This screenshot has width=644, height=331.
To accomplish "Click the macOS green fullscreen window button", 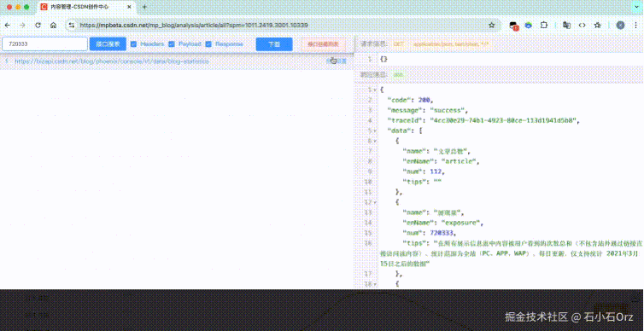I will [x=26, y=7].
